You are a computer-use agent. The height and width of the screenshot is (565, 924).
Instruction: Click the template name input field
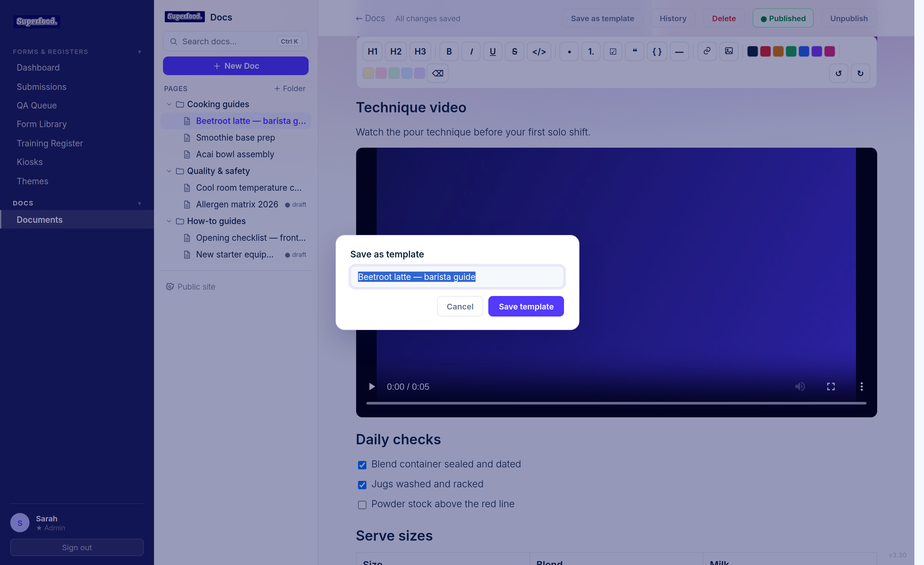point(457,277)
